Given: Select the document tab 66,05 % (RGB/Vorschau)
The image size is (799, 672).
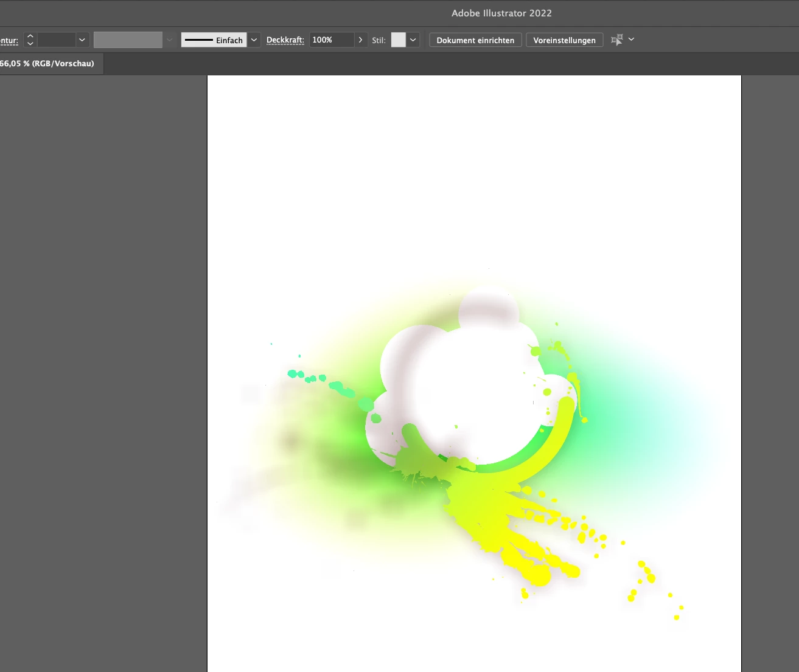Looking at the screenshot, I should pyautogui.click(x=49, y=63).
